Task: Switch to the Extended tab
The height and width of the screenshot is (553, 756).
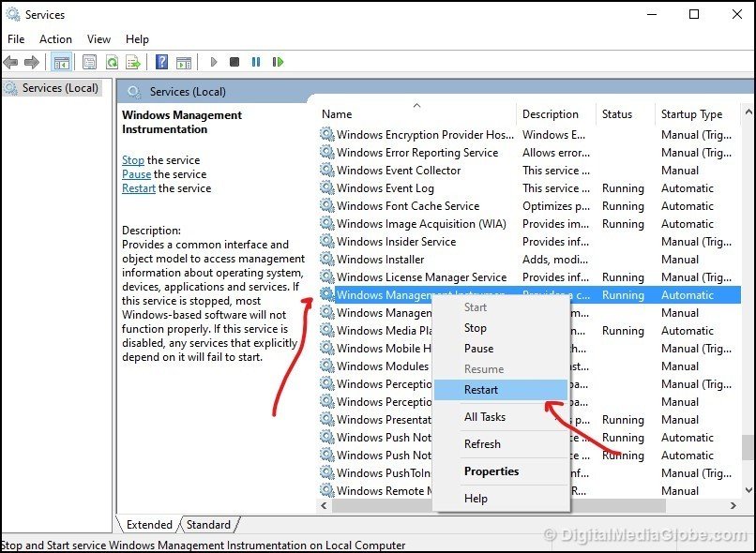Action: (x=149, y=525)
